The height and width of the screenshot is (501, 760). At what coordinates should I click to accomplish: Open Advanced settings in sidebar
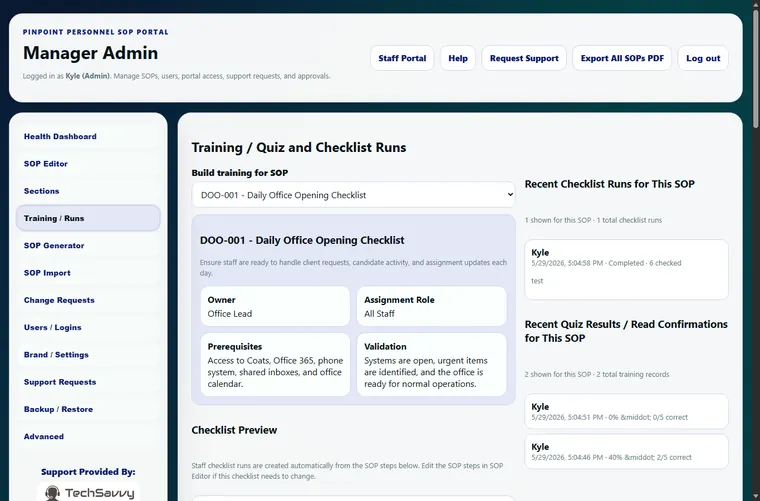click(x=88, y=437)
